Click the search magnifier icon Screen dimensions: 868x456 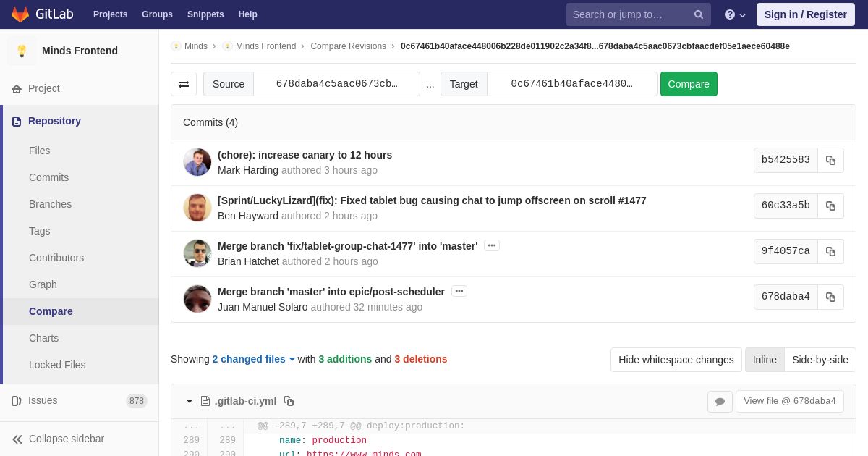coord(699,14)
